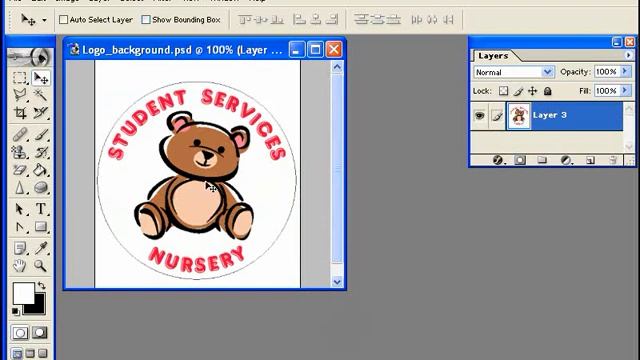Select the Crop tool
This screenshot has width=640, height=360.
click(x=19, y=112)
